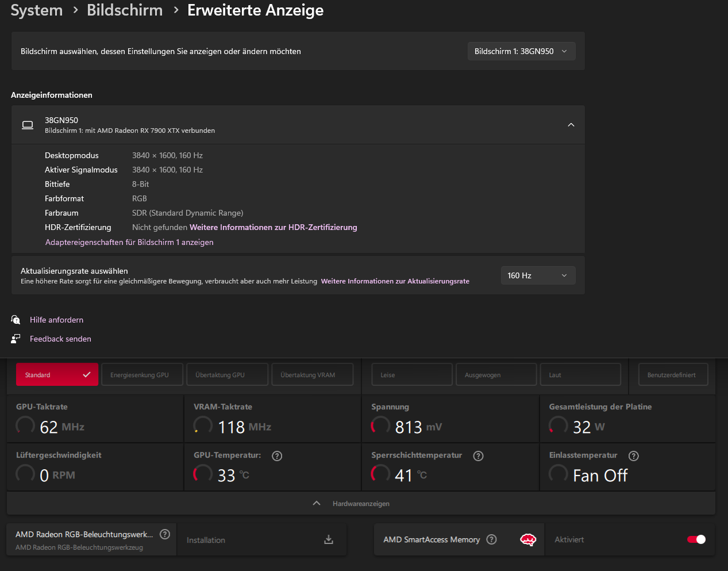The image size is (728, 571).
Task: Click help icon next to SmartAccess Memory
Action: pos(491,539)
